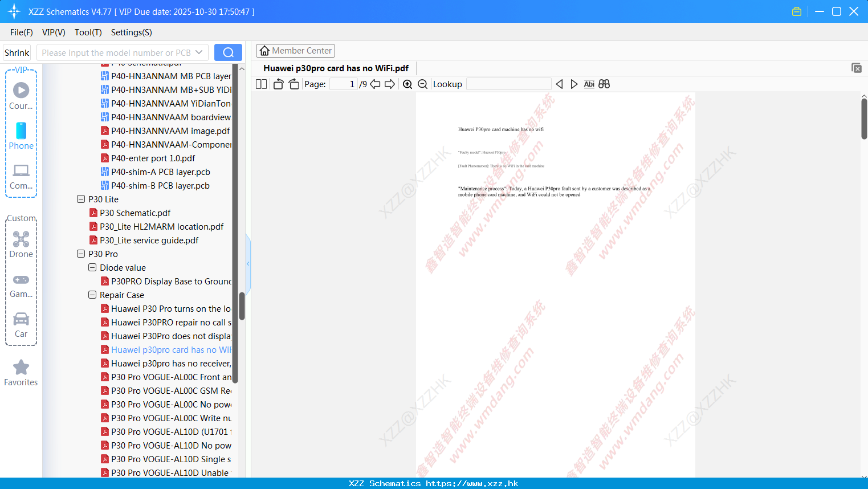The image size is (868, 489).
Task: Select the Game console category in sidebar
Action: tap(21, 286)
